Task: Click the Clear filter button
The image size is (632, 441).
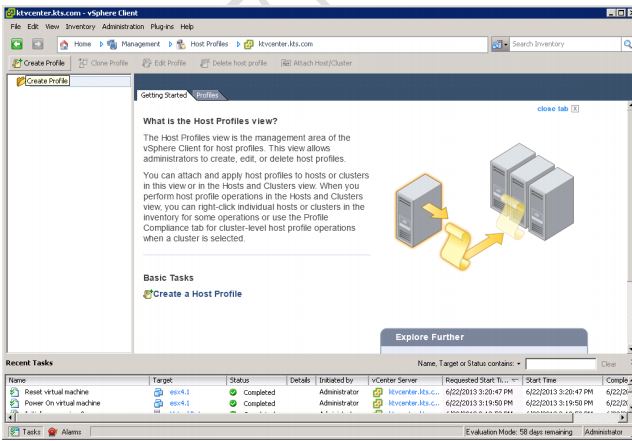Action: tap(609, 364)
